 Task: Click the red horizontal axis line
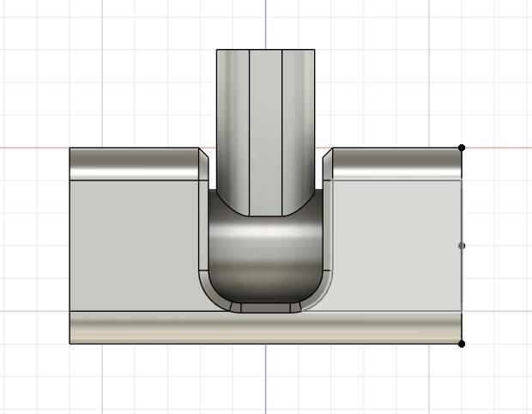(x=34, y=148)
